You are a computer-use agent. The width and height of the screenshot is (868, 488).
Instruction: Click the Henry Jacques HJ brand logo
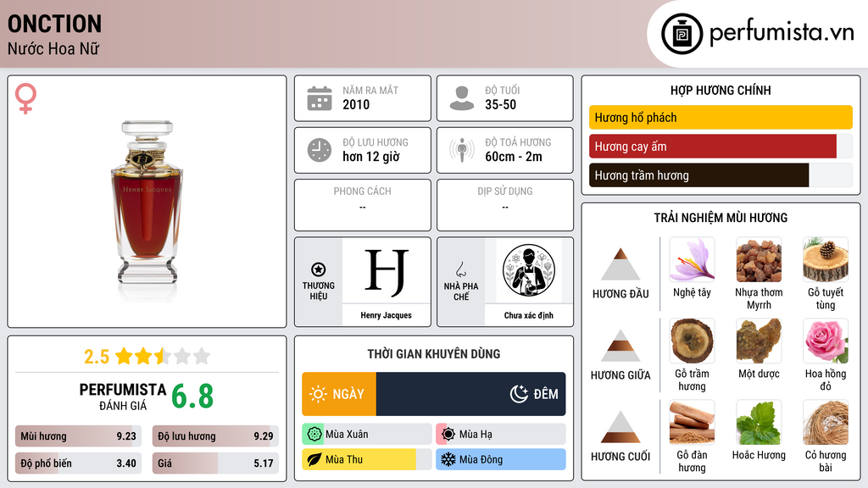point(387,272)
